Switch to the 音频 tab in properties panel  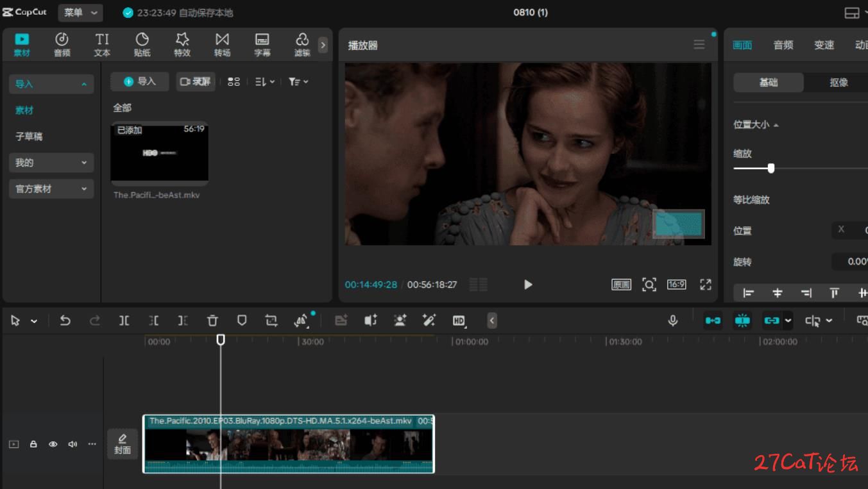[x=783, y=45]
